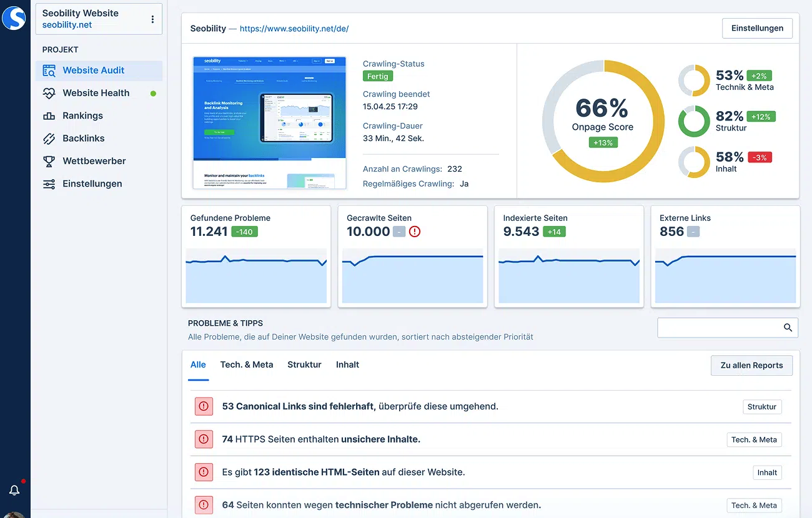Click the Zu allen Reports button
Screen dimensions: 812x518
pyautogui.click(x=751, y=365)
